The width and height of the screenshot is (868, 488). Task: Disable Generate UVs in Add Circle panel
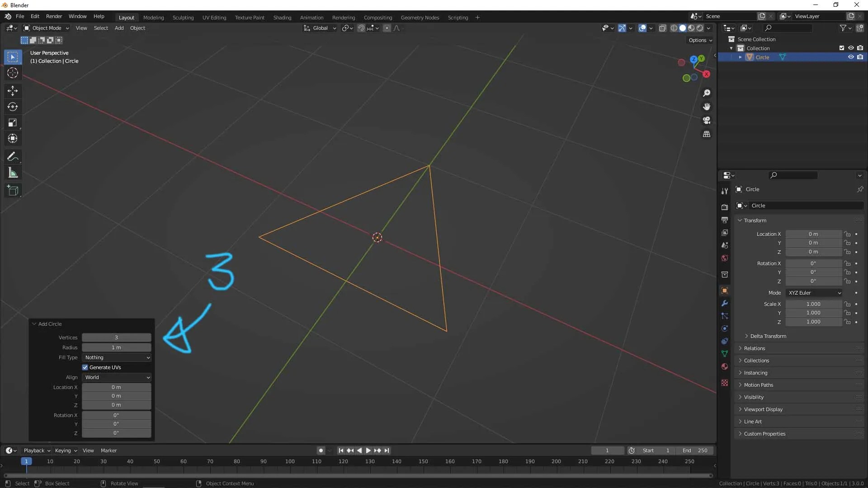click(x=85, y=367)
